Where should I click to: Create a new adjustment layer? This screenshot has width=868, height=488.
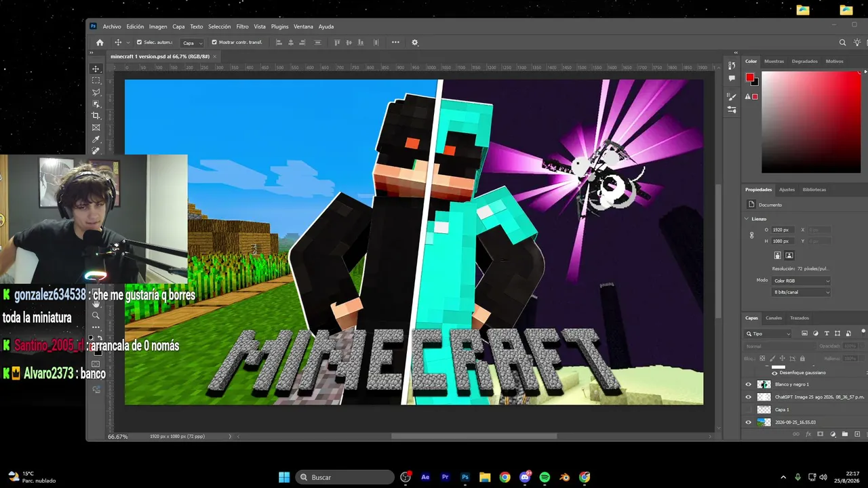pos(833,434)
